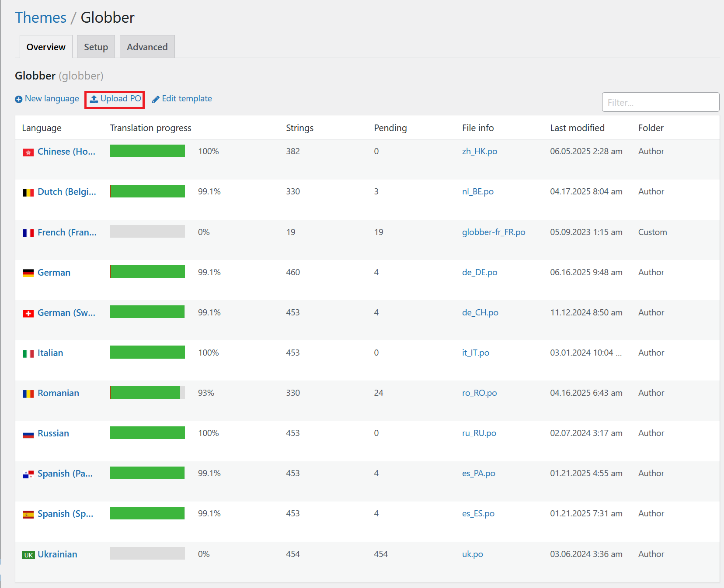Open German (Switzerland) language link

click(66, 313)
